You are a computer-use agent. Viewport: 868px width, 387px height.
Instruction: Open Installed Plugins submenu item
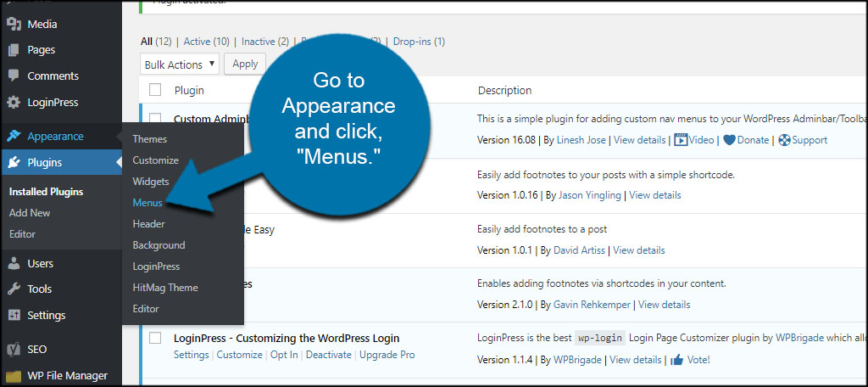coord(46,192)
